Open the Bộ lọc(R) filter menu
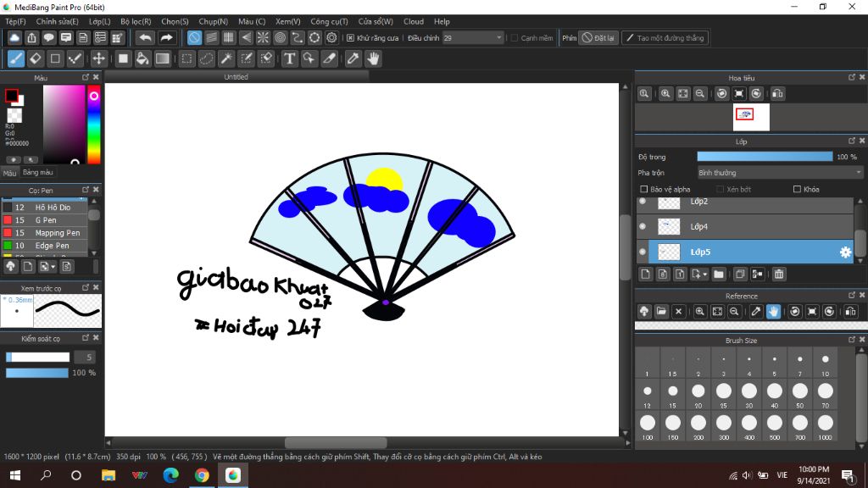This screenshot has width=868, height=488. [x=136, y=21]
